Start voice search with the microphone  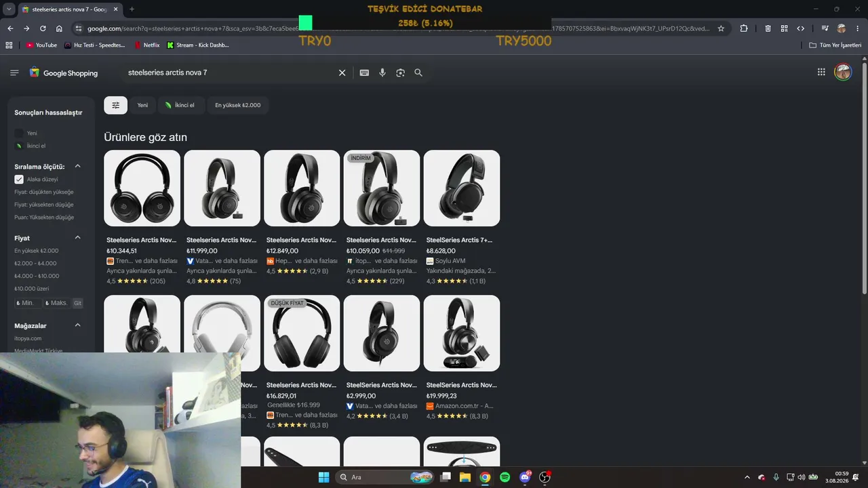[382, 73]
